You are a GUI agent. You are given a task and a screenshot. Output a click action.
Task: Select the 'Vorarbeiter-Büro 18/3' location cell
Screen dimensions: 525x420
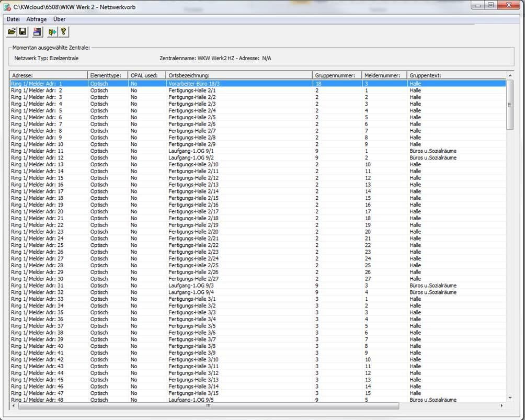(x=194, y=84)
